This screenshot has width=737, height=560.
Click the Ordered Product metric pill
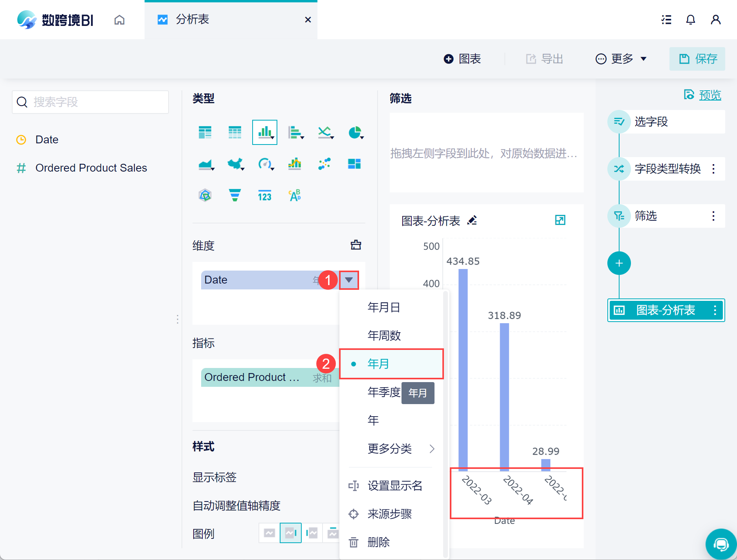[x=270, y=377]
